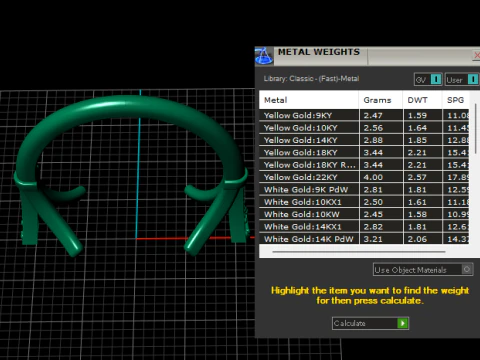Click the green Calculate arrow icon
Screen dimensions: 480x360
pos(403,323)
